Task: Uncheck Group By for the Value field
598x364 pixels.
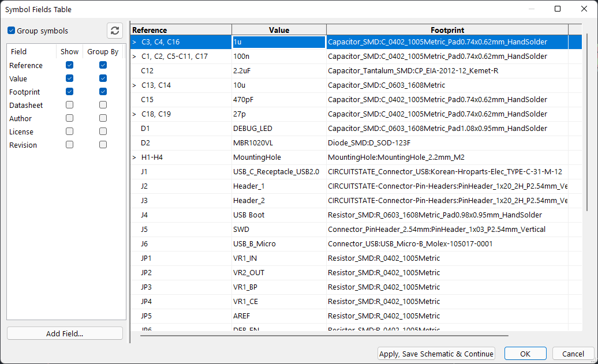Action: point(103,78)
